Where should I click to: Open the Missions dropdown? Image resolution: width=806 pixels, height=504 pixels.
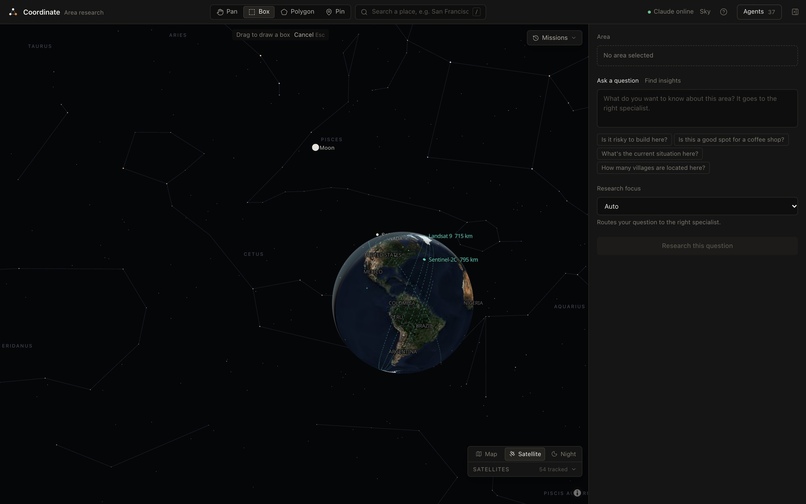554,38
